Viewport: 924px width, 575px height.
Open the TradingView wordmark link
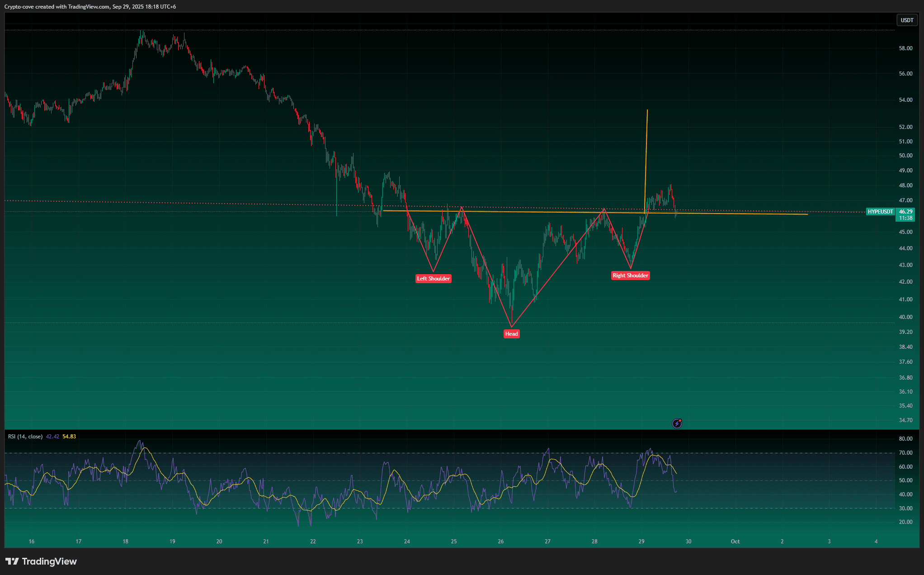[49, 561]
